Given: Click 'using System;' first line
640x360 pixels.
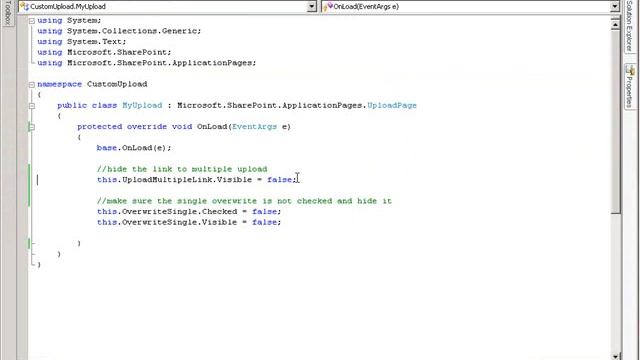Looking at the screenshot, I should pos(69,20).
